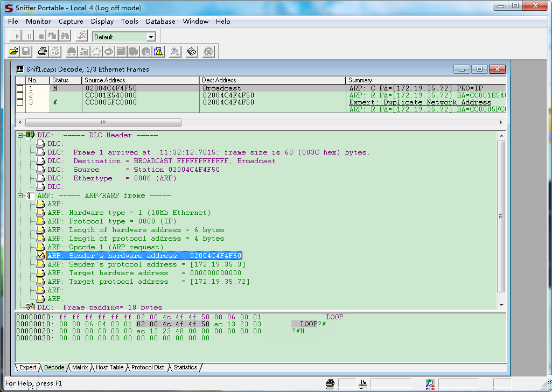552x392 pixels.
Task: Open the History Samples toolbar icon
Action: click(121, 52)
